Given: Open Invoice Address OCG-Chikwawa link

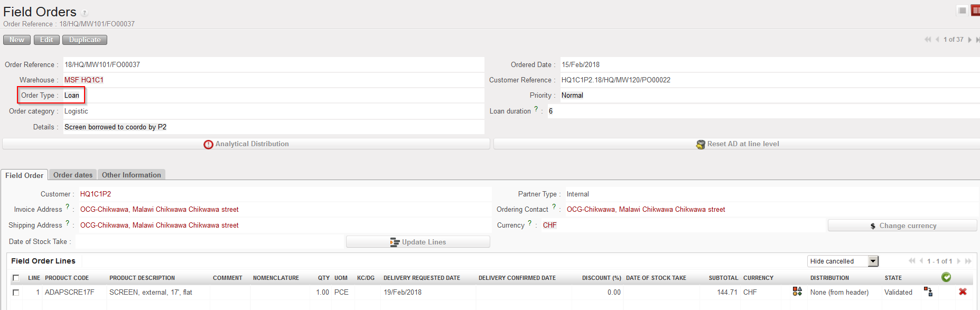Looking at the screenshot, I should [x=160, y=209].
